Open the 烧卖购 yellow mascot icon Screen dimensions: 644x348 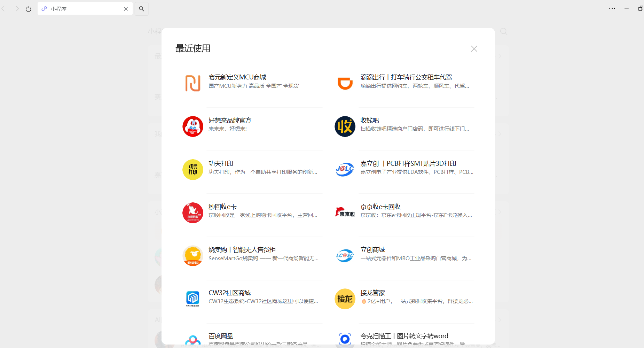pyautogui.click(x=193, y=256)
